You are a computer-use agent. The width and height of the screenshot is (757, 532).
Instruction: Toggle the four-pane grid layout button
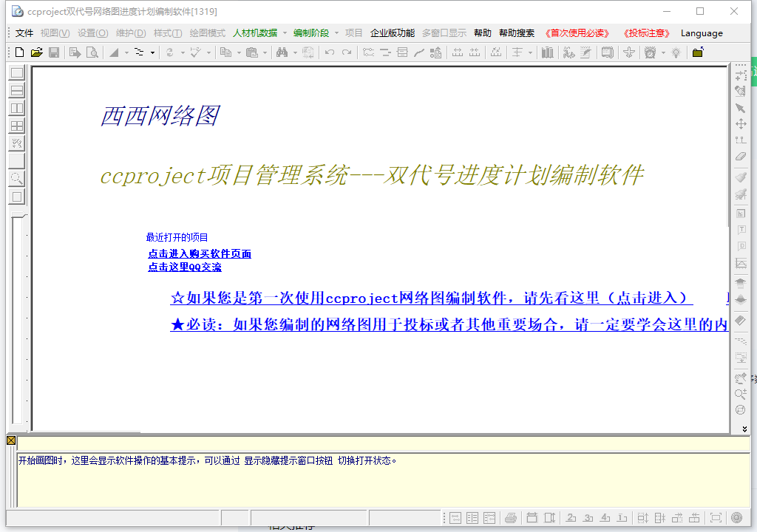[16, 126]
